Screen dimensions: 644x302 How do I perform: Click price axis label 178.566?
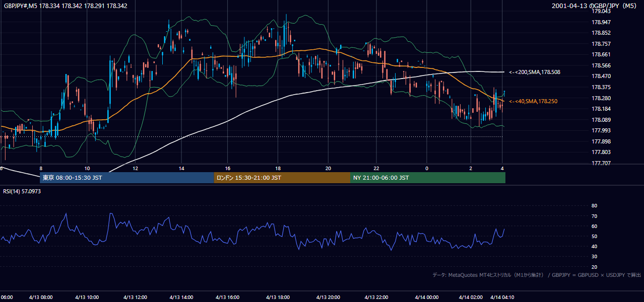click(x=601, y=65)
